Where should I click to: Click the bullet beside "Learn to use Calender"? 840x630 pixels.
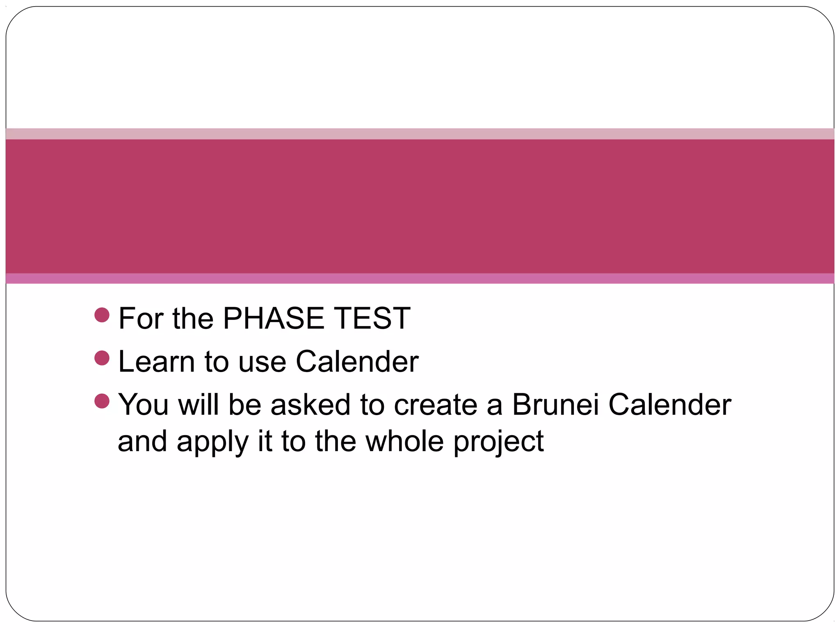[102, 358]
